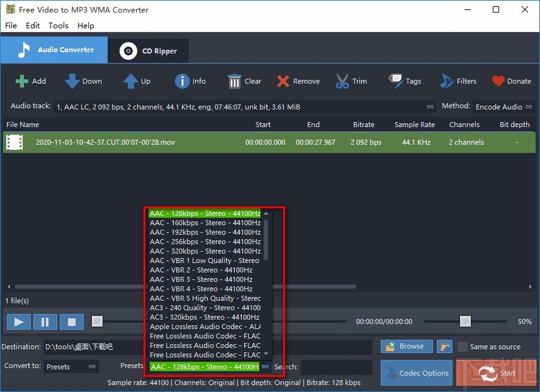The width and height of the screenshot is (540, 392).
Task: Open the destination folder icon button
Action: (x=444, y=346)
